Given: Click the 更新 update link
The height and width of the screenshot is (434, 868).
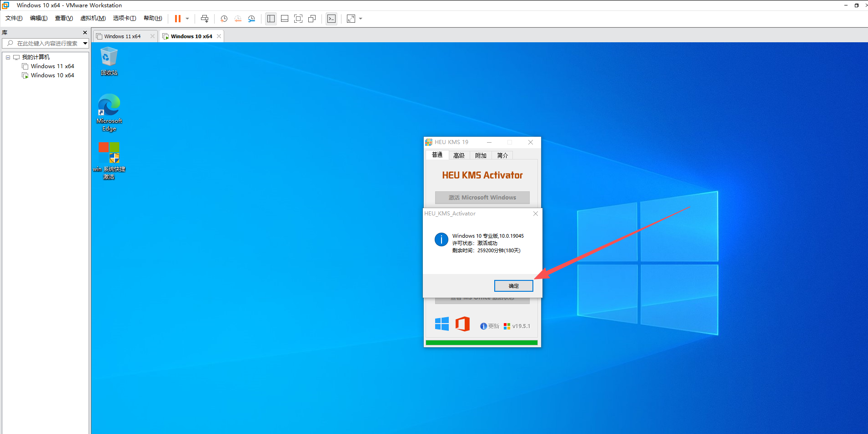Looking at the screenshot, I should tap(490, 326).
